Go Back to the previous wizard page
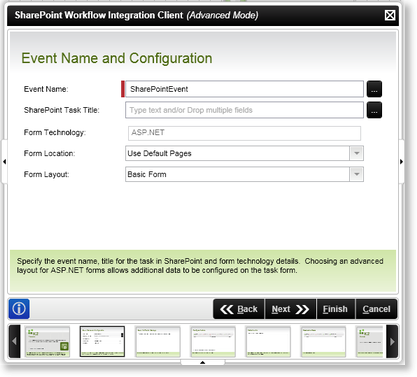 point(239,309)
